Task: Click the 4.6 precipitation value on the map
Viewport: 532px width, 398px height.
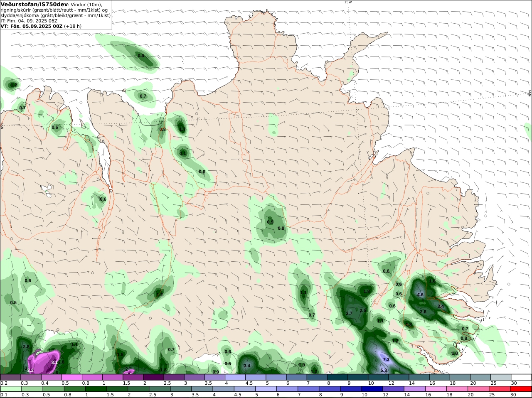Action: click(420, 295)
